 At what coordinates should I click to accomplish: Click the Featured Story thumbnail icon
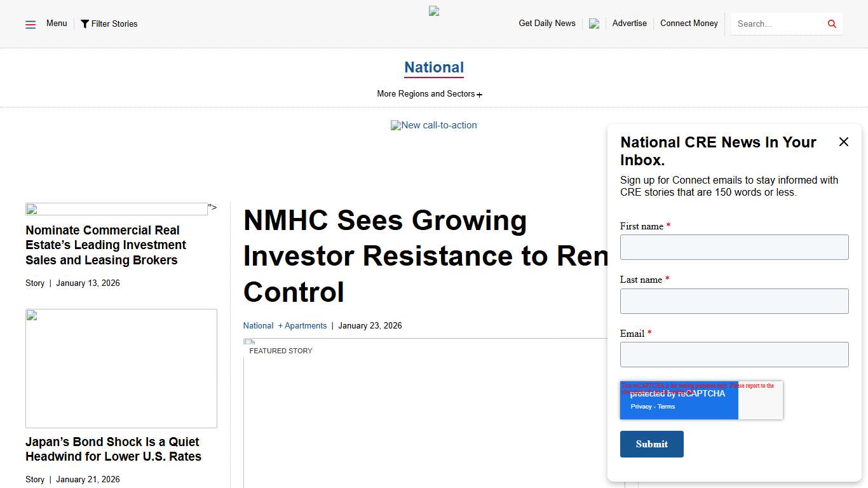[248, 342]
